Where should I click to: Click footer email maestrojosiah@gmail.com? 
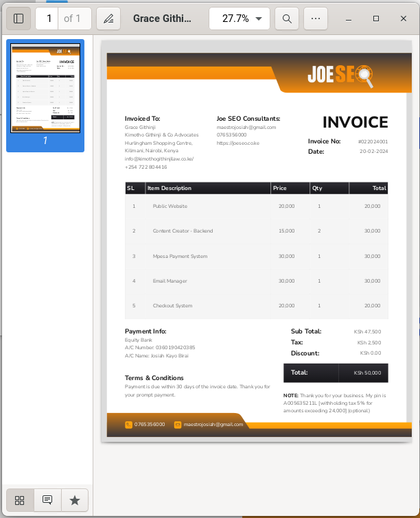213,425
